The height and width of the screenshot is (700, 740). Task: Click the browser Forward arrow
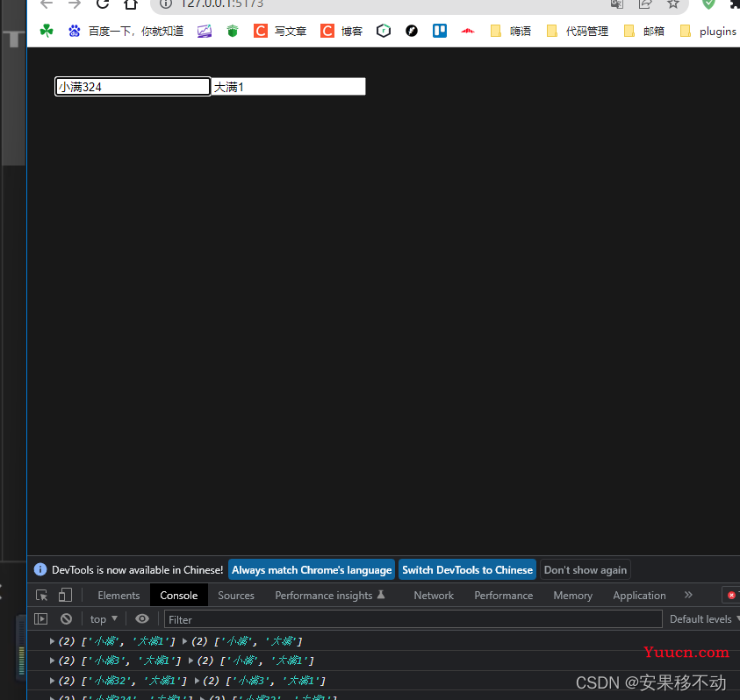tap(75, 4)
